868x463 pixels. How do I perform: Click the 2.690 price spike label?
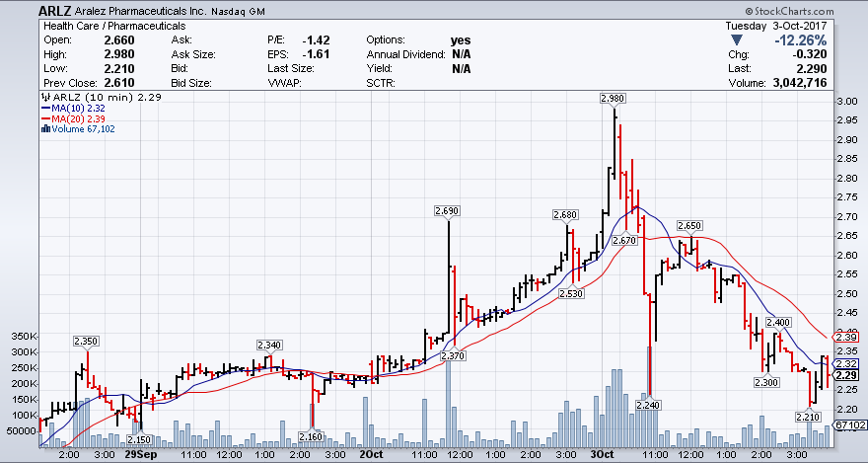pos(448,210)
